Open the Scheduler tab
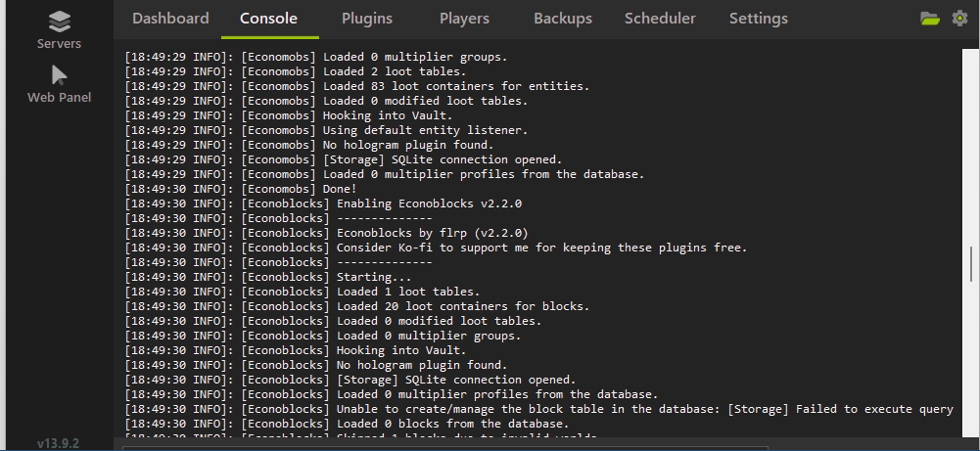The width and height of the screenshot is (980, 451). 660,19
